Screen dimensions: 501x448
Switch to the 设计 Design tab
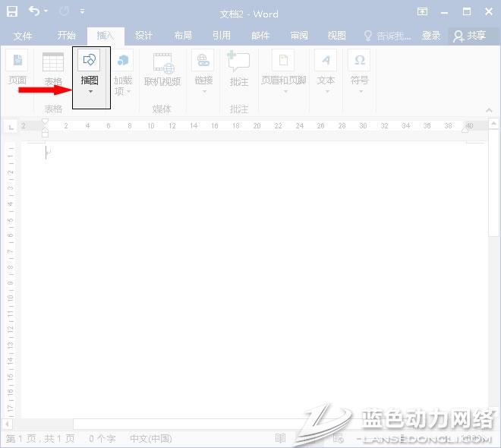pyautogui.click(x=143, y=36)
